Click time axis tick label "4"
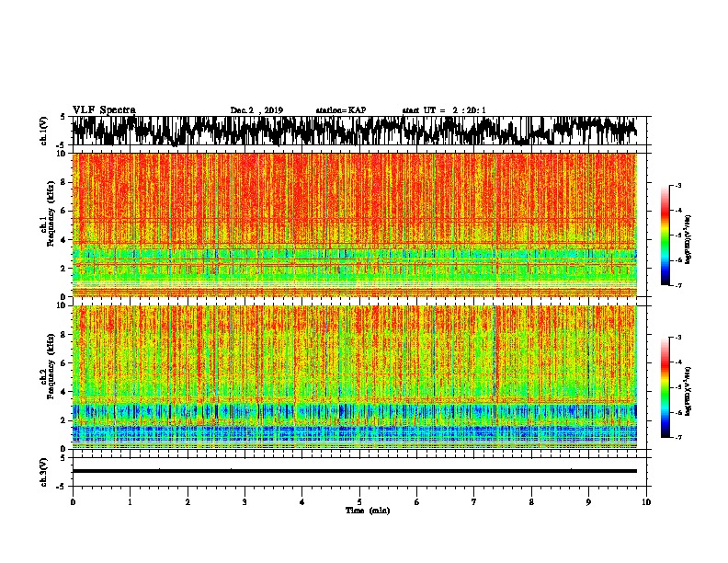Screen dimensions: 728x563 [302, 502]
